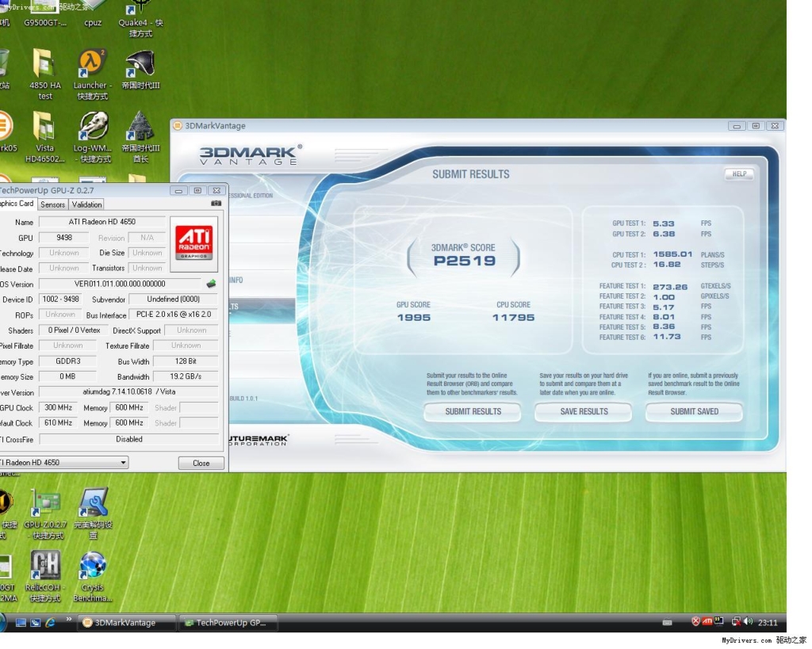Click SUBMIT SAVED button in 3DMark
This screenshot has height=649, width=812.
click(x=694, y=411)
